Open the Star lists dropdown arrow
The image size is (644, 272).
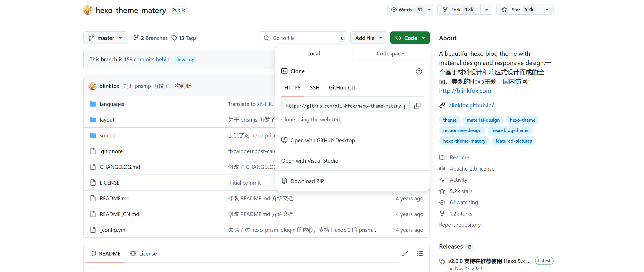(547, 10)
